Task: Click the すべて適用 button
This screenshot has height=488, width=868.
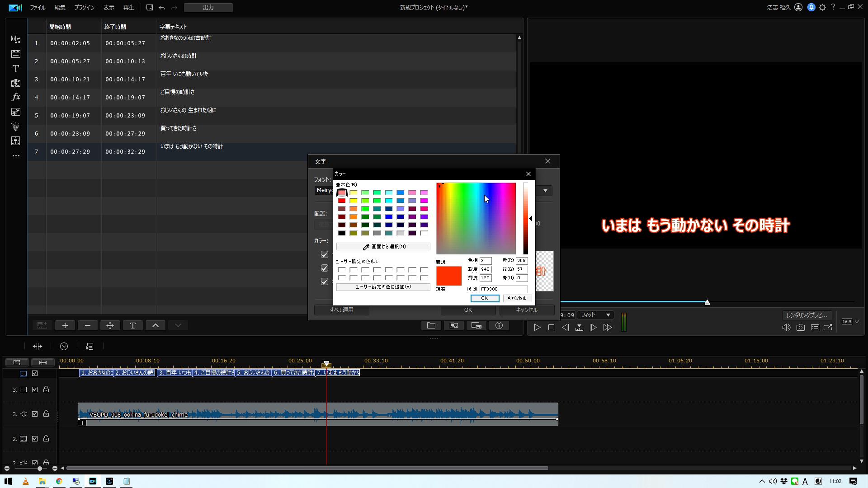Action: [x=341, y=310]
